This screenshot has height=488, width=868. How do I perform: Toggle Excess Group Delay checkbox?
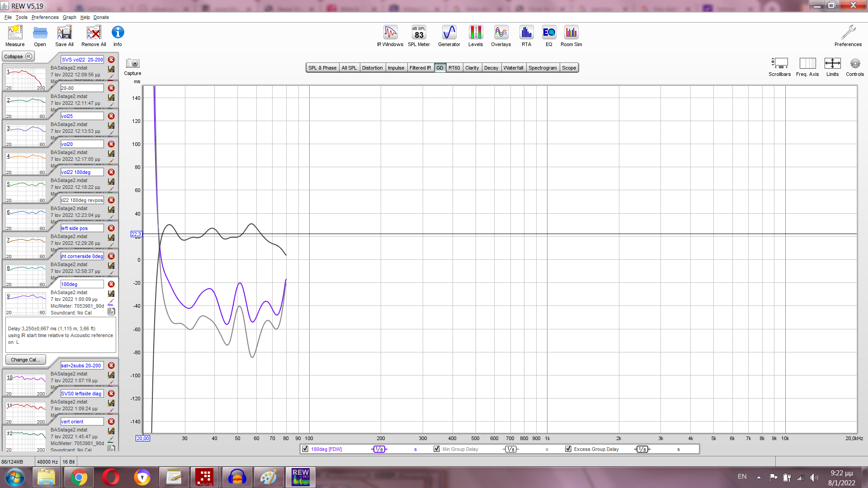[x=568, y=449]
